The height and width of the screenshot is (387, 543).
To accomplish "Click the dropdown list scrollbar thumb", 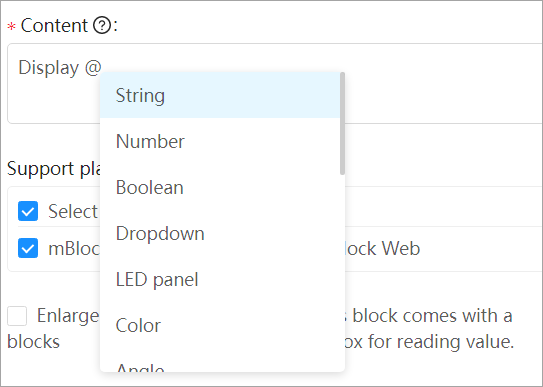I will point(342,124).
